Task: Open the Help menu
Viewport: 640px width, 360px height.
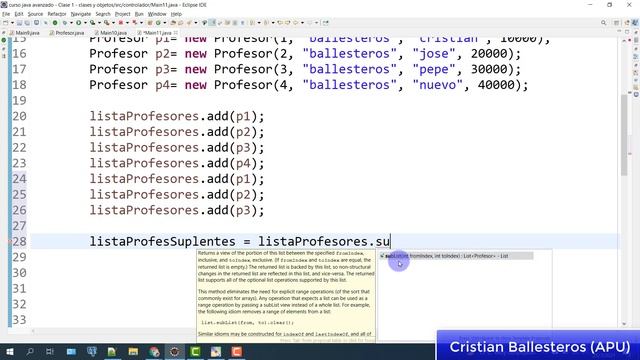Action: point(176,14)
